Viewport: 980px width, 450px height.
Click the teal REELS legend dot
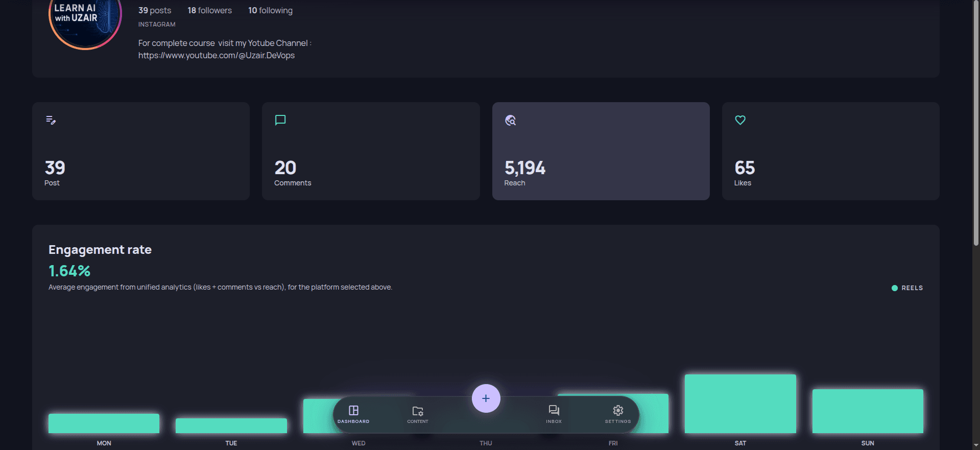(895, 288)
